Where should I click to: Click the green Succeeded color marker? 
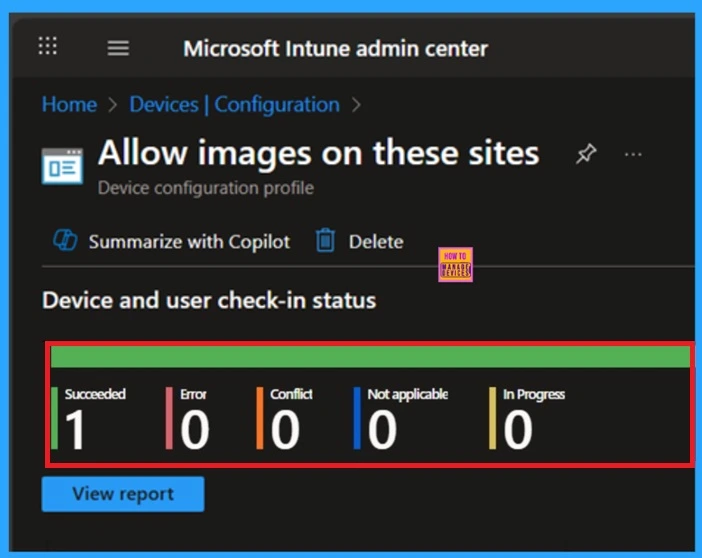tap(55, 418)
